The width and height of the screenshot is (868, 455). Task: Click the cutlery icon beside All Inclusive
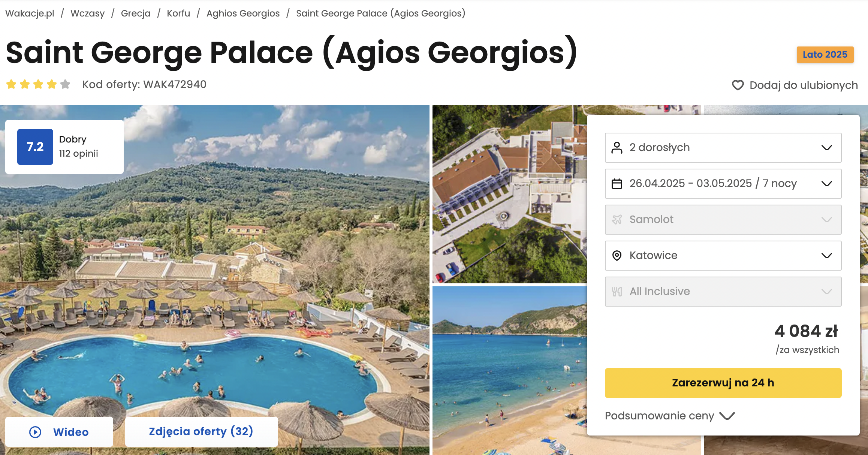[617, 292]
